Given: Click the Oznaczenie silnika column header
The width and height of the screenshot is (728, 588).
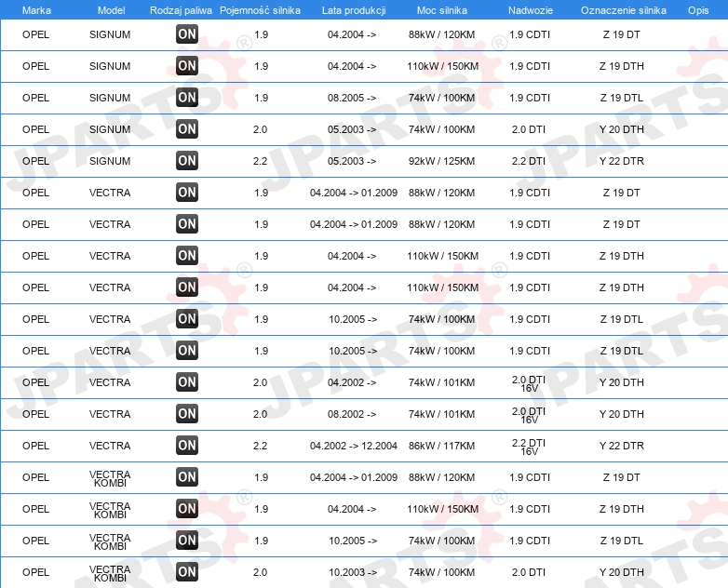Looking at the screenshot, I should click(624, 10).
